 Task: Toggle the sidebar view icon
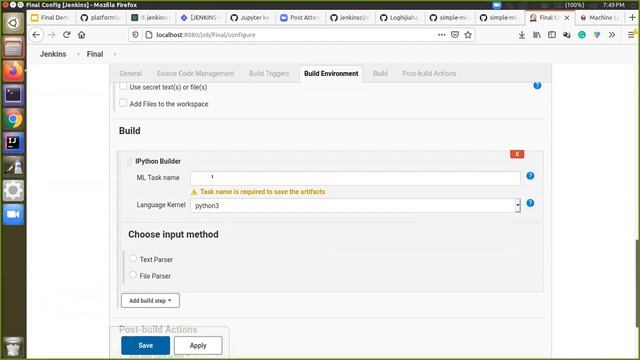552,35
